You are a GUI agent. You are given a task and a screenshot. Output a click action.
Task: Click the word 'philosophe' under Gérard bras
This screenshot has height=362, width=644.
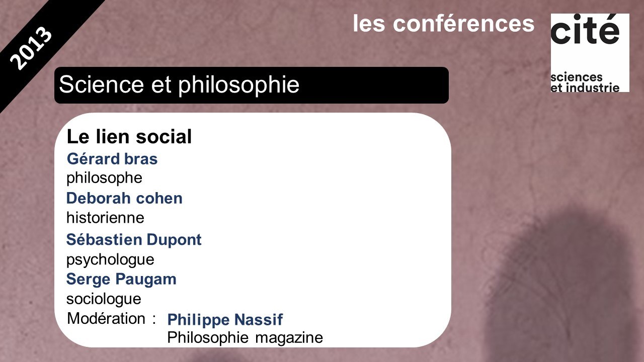pyautogui.click(x=105, y=178)
